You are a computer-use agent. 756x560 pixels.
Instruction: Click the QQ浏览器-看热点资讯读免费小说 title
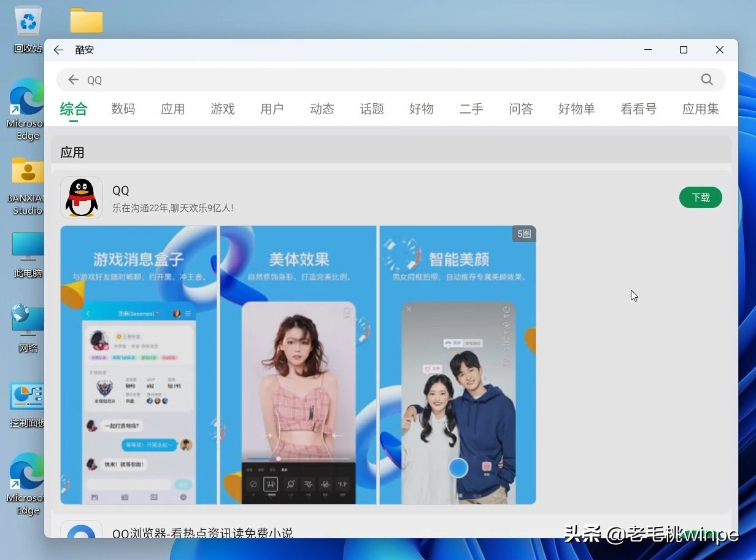point(202,532)
